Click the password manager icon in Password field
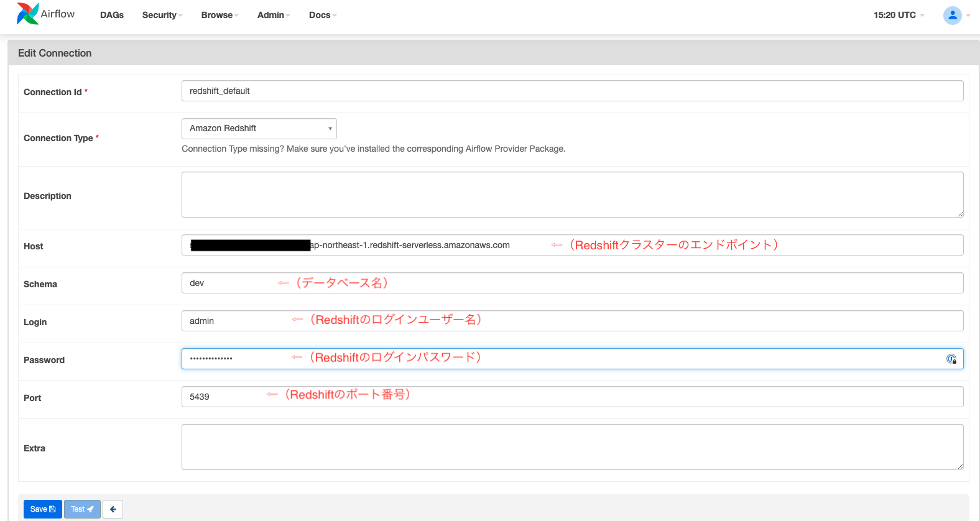980x521 pixels. 951,359
